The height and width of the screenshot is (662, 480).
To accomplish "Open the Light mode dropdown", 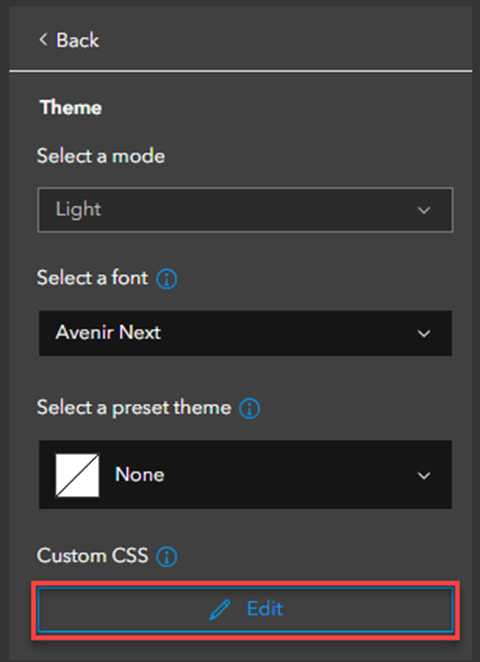I will pyautogui.click(x=245, y=210).
